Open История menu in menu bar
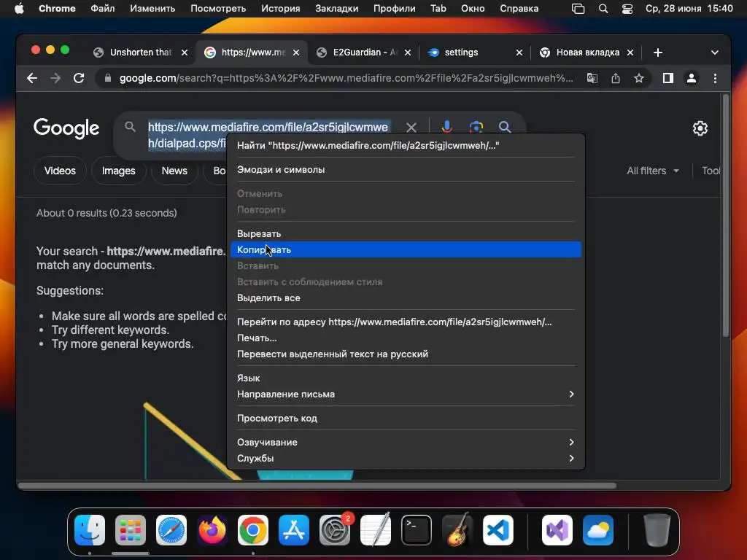The width and height of the screenshot is (747, 560). [281, 9]
